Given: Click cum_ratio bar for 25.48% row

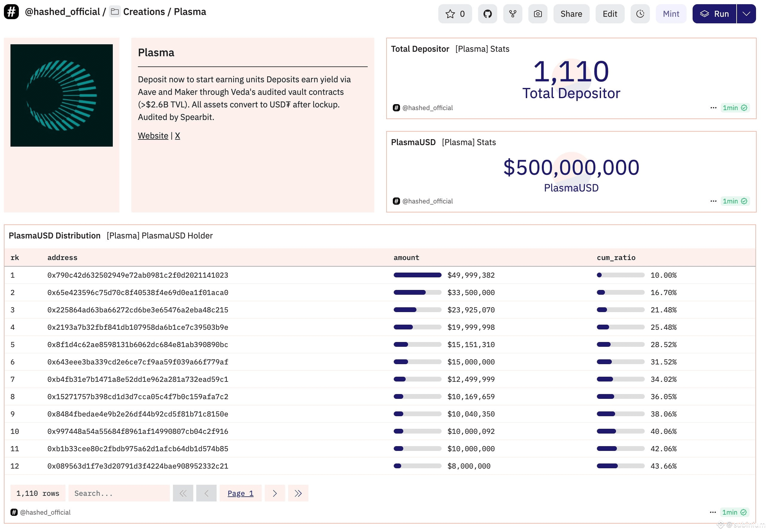Looking at the screenshot, I should [x=620, y=327].
